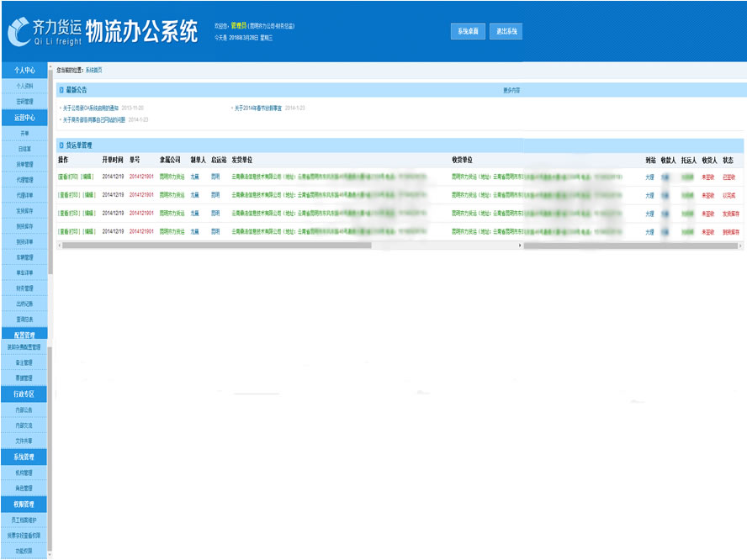Screen dimensions: 747x560
Task: Collapse the 个人中心 sidebar section
Action: 24,70
